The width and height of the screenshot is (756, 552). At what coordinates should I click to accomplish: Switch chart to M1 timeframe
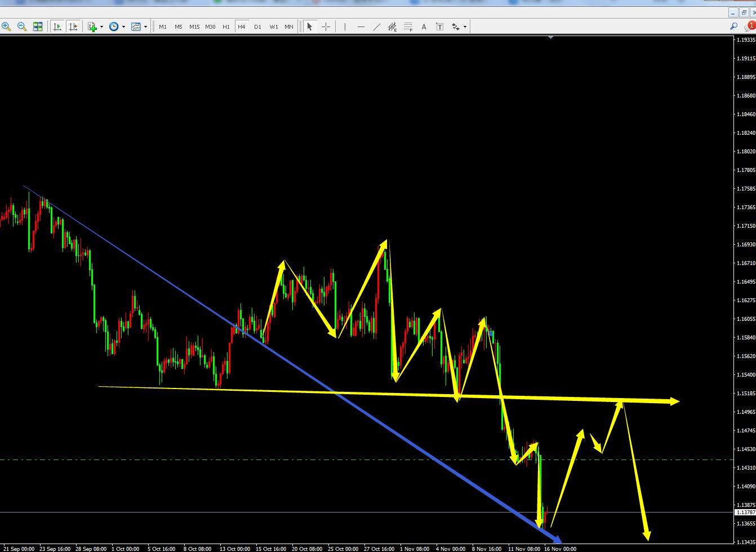click(x=163, y=27)
